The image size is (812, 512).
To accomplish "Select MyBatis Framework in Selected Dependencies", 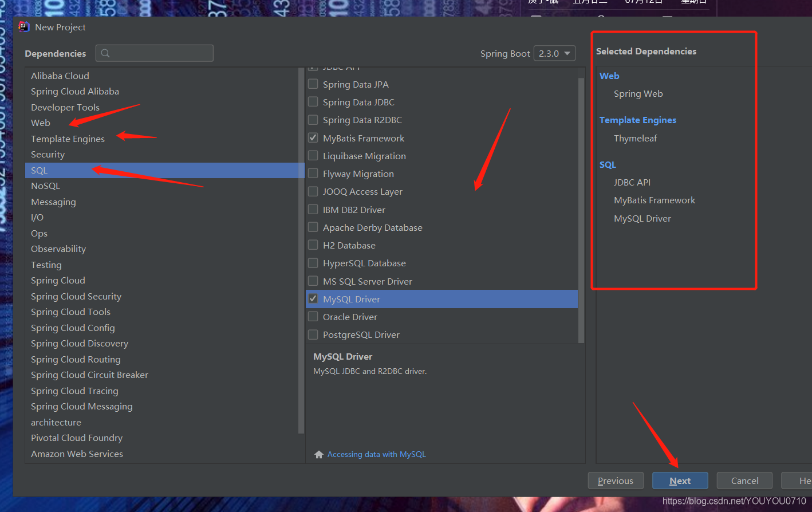I will pos(654,200).
